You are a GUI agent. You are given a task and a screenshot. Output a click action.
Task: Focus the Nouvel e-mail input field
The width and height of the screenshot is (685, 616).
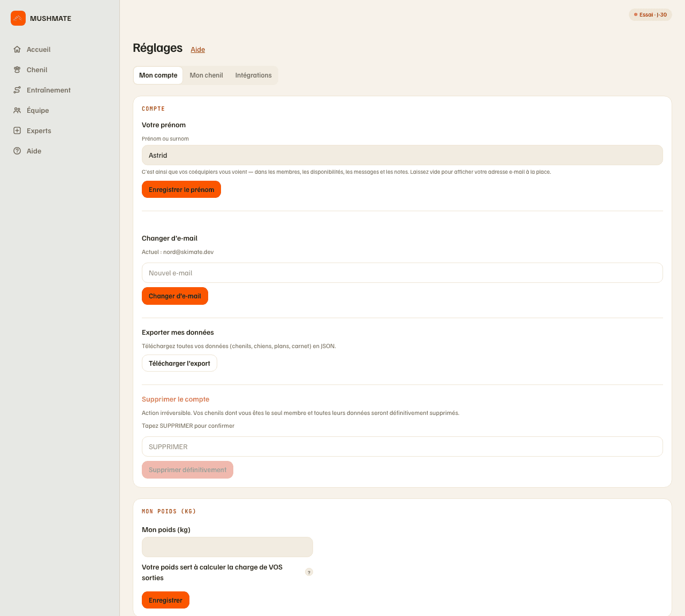click(402, 273)
